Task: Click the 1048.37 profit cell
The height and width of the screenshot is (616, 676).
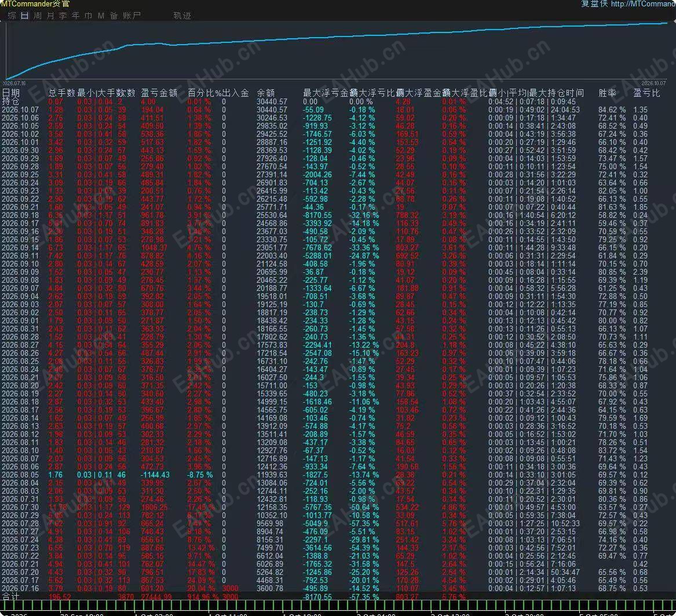Action: [x=154, y=247]
